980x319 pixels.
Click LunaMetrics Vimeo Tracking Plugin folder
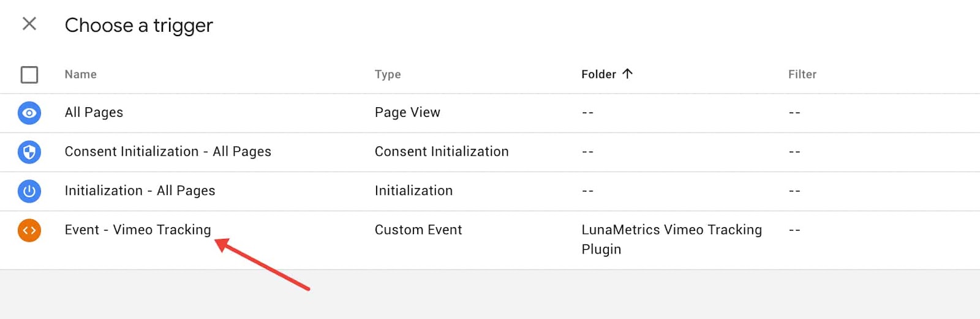coord(671,239)
